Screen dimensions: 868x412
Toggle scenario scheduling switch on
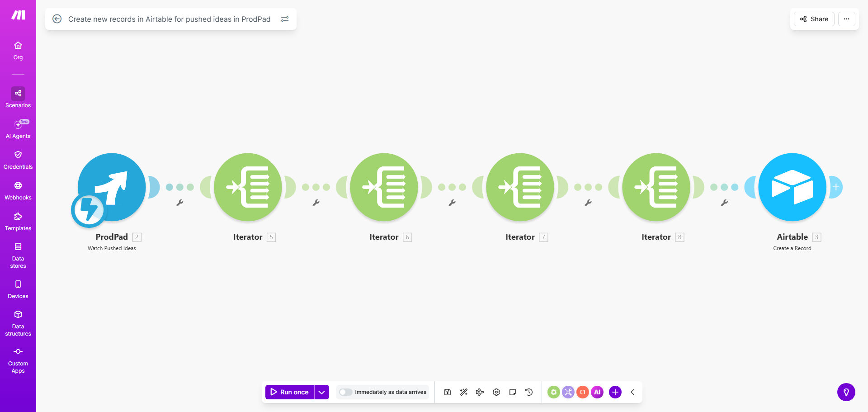[x=346, y=392]
